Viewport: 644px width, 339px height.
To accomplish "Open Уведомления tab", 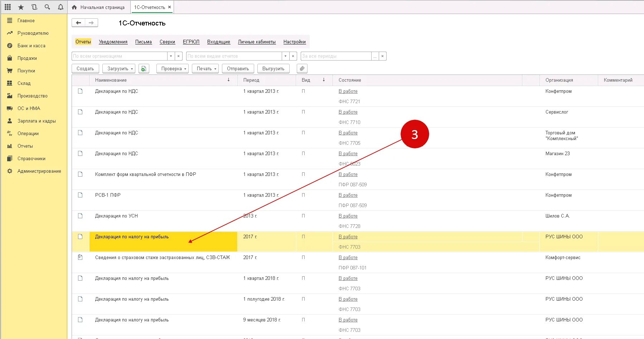I will click(113, 42).
